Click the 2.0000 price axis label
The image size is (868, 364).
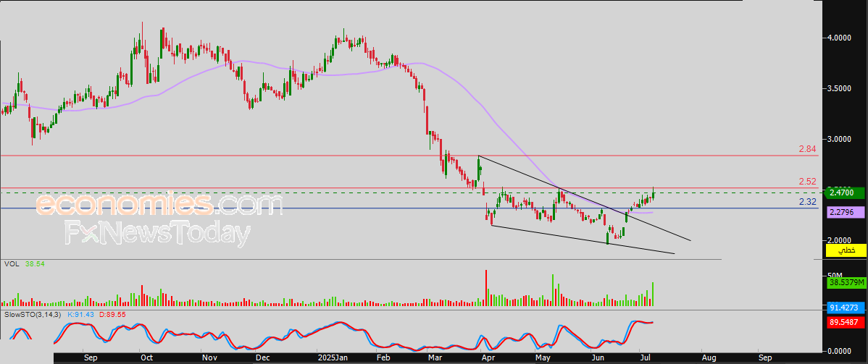click(x=839, y=241)
